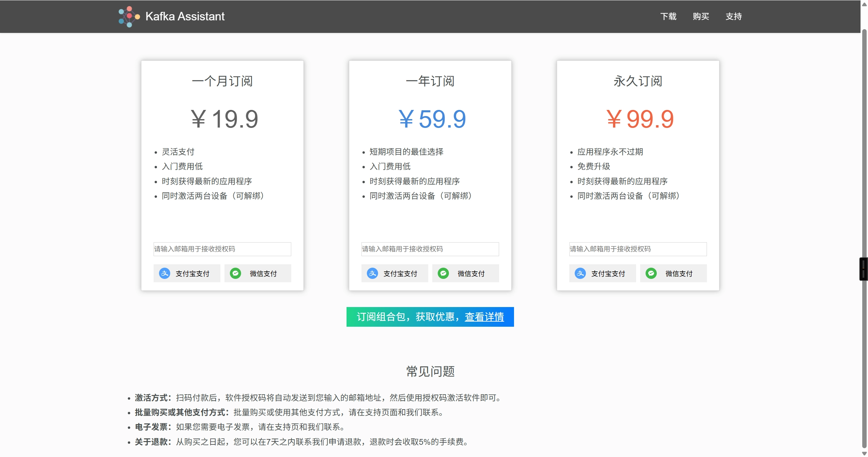The image size is (868, 457).
Task: Click the 一个月订阅 heading
Action: click(x=222, y=81)
